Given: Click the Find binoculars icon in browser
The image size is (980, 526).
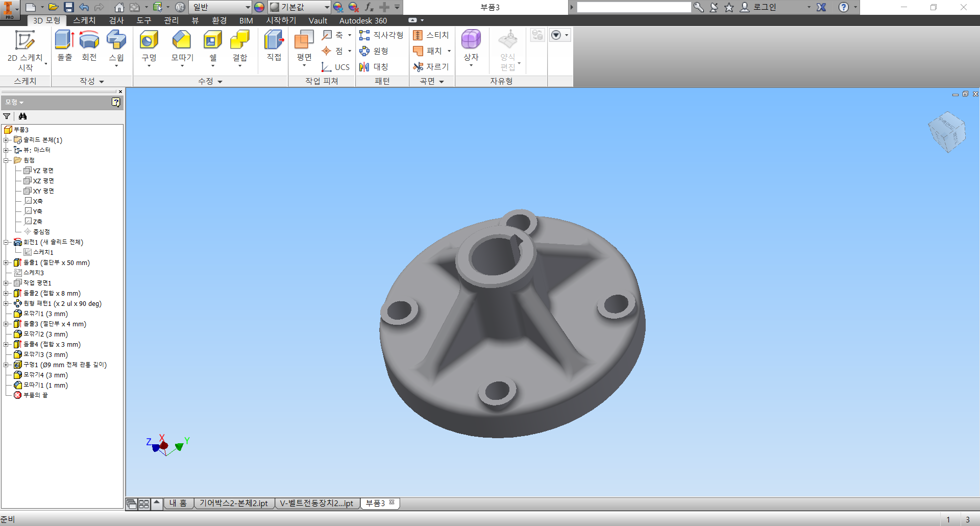Looking at the screenshot, I should [x=22, y=116].
